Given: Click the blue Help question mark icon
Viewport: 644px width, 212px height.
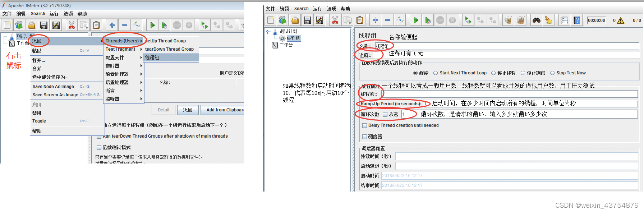Looking at the screenshot, I should point(577,20).
